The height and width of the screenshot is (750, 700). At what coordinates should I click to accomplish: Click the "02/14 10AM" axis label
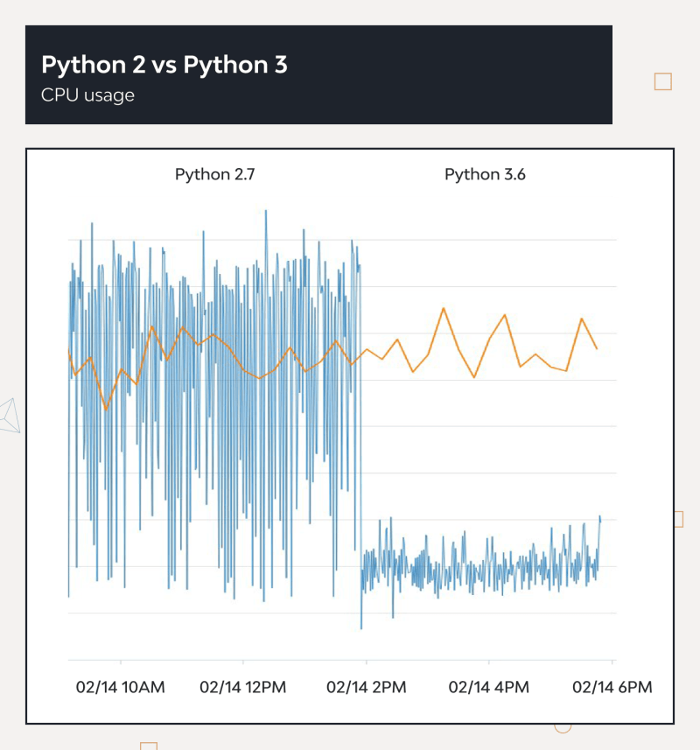click(121, 687)
